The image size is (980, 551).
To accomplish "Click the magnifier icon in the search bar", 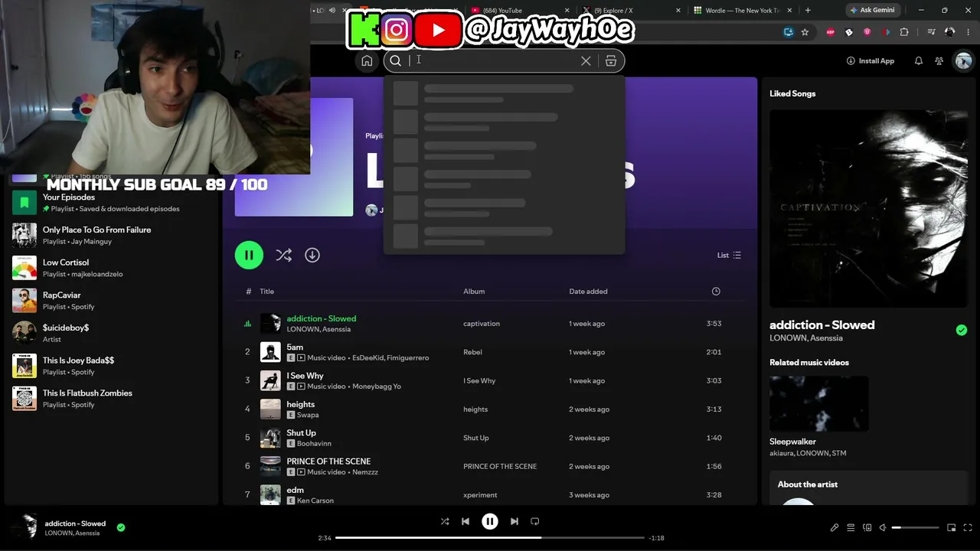I will click(x=395, y=61).
